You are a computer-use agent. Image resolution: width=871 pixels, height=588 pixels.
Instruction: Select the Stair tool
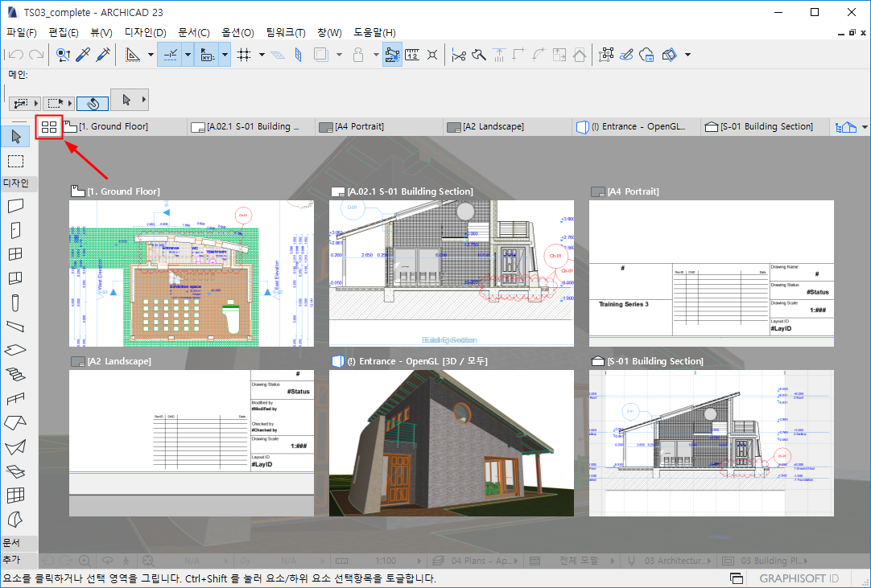click(15, 374)
